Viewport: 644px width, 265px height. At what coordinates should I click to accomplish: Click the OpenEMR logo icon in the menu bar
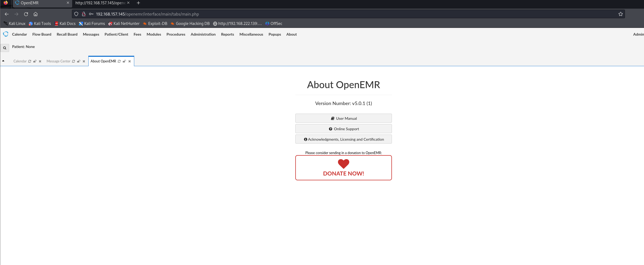(6, 34)
